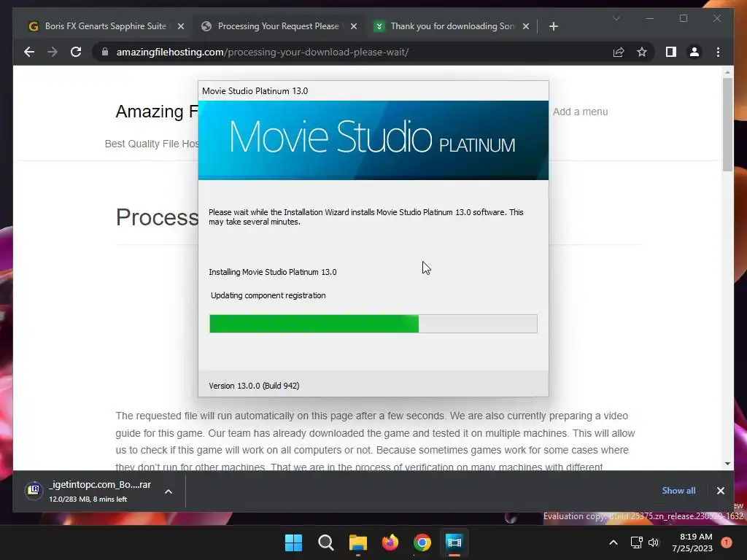Reload the current page
This screenshot has width=747, height=560.
point(76,52)
